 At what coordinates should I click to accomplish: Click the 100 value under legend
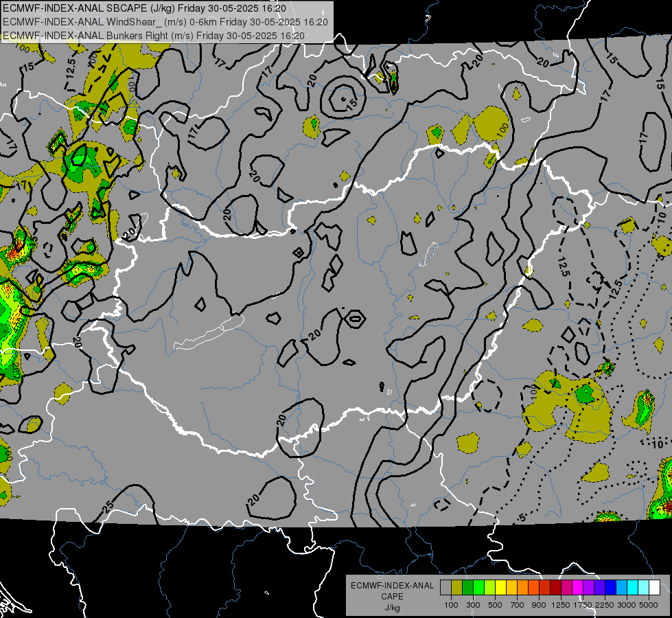[x=451, y=605]
